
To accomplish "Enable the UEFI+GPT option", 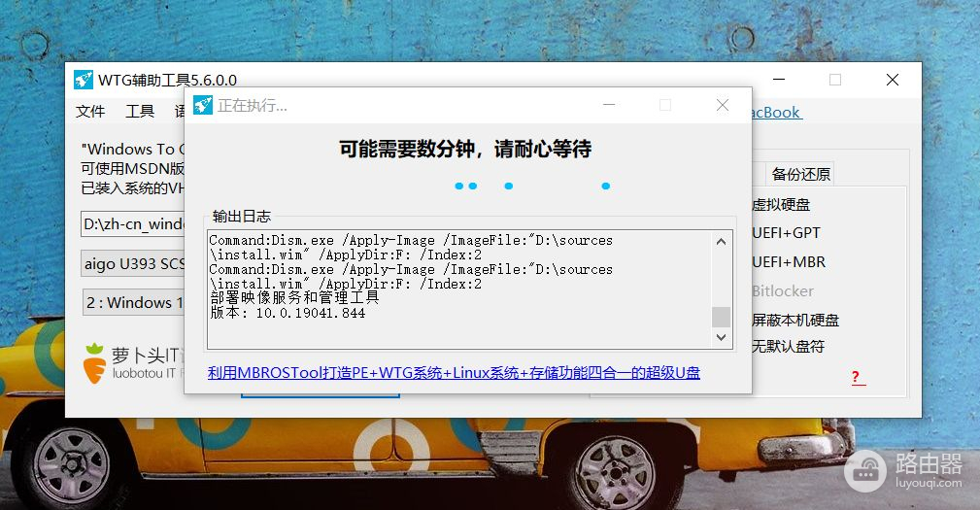I will (787, 232).
